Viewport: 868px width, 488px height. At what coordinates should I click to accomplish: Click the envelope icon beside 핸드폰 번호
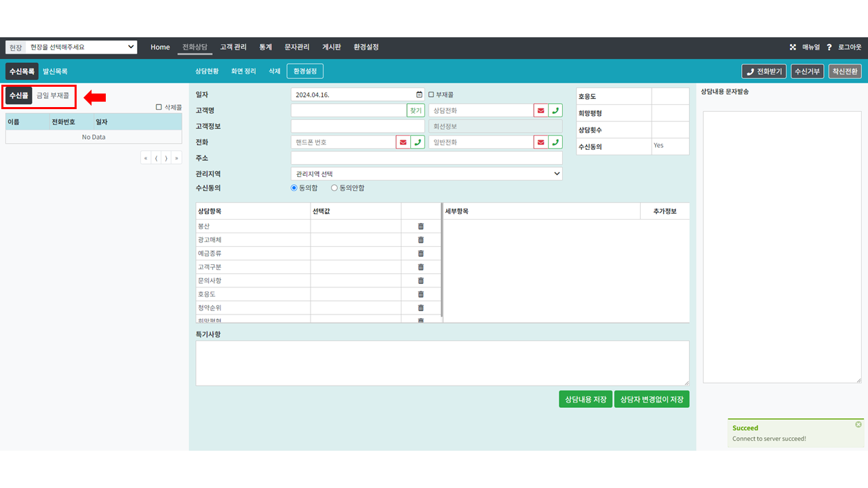point(403,142)
